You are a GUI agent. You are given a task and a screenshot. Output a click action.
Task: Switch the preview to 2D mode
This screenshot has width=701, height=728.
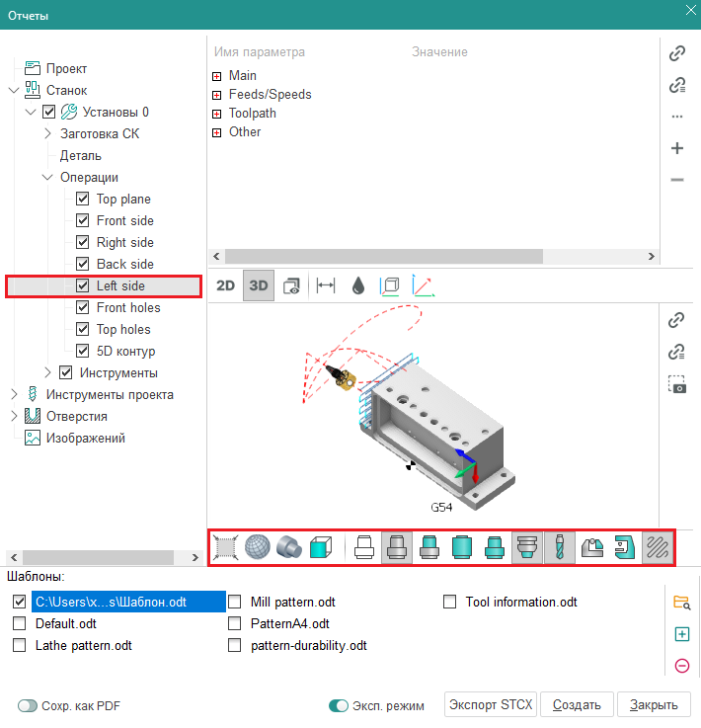226,285
